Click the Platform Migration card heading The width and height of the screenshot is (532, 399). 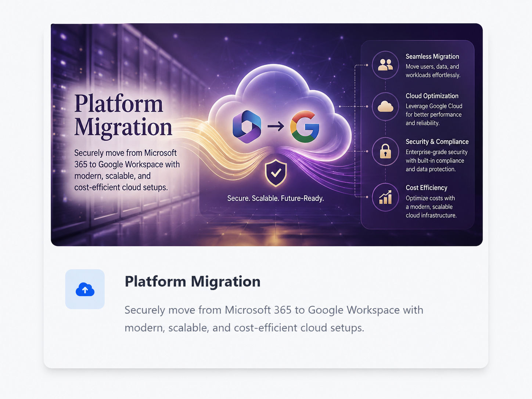[x=193, y=281]
